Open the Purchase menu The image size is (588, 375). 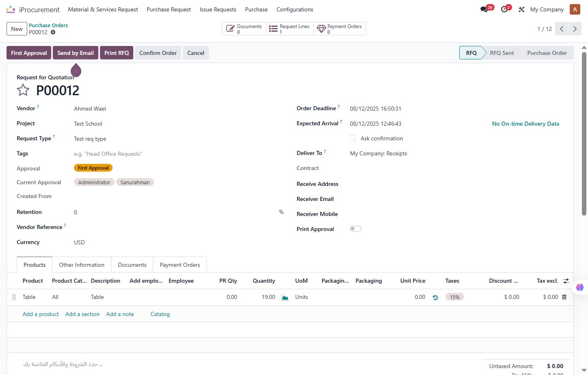[x=256, y=9]
